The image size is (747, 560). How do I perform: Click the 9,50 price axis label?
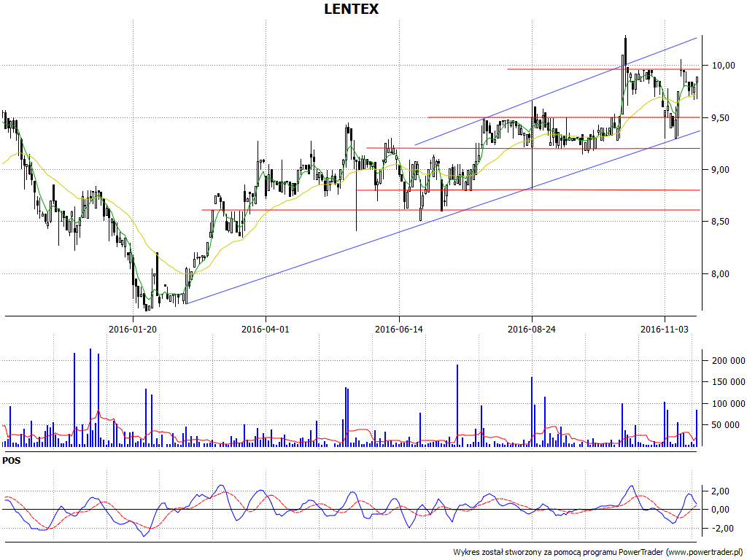pyautogui.click(x=720, y=117)
